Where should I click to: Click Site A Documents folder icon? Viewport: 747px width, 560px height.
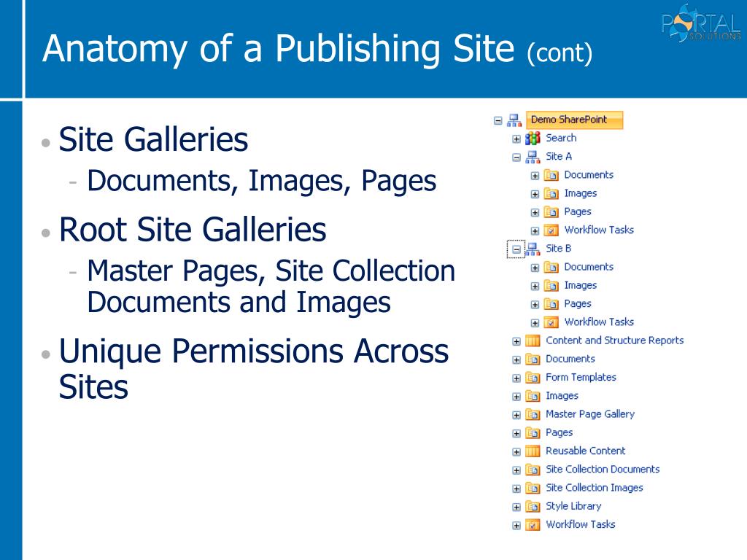coord(551,175)
